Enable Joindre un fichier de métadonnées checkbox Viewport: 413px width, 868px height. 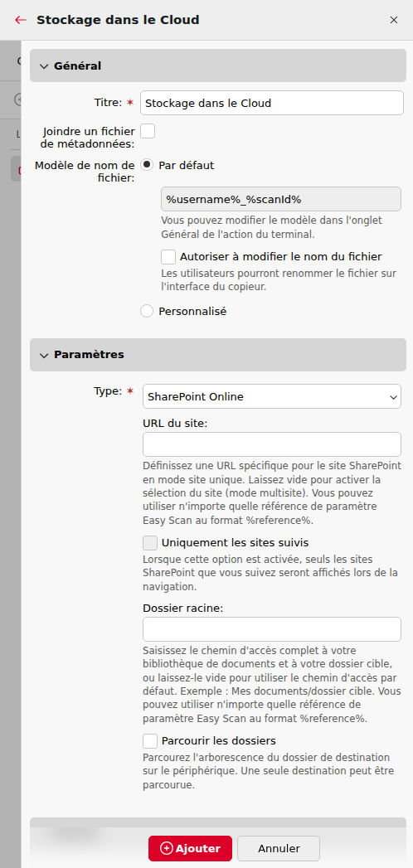[x=148, y=131]
